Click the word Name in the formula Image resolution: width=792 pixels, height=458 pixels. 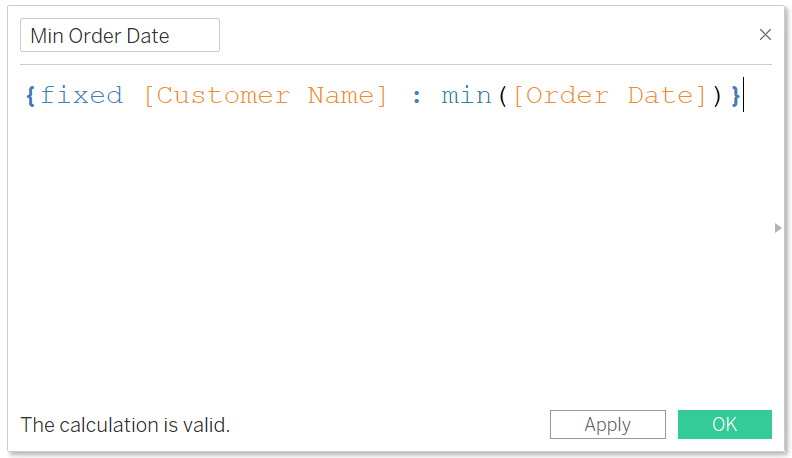(x=340, y=96)
